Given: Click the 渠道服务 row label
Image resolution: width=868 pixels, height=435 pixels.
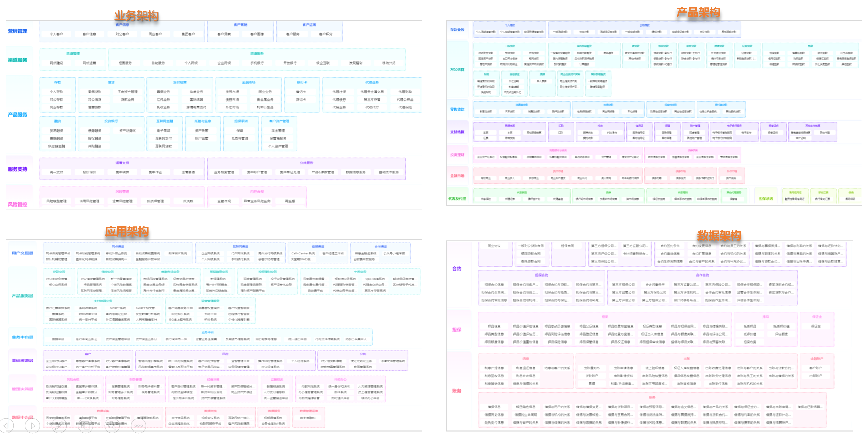Looking at the screenshot, I should point(17,60).
